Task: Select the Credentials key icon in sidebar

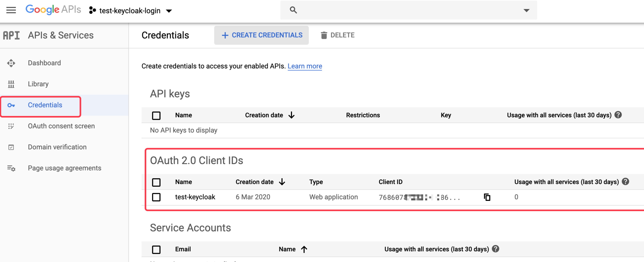Action: [11, 105]
